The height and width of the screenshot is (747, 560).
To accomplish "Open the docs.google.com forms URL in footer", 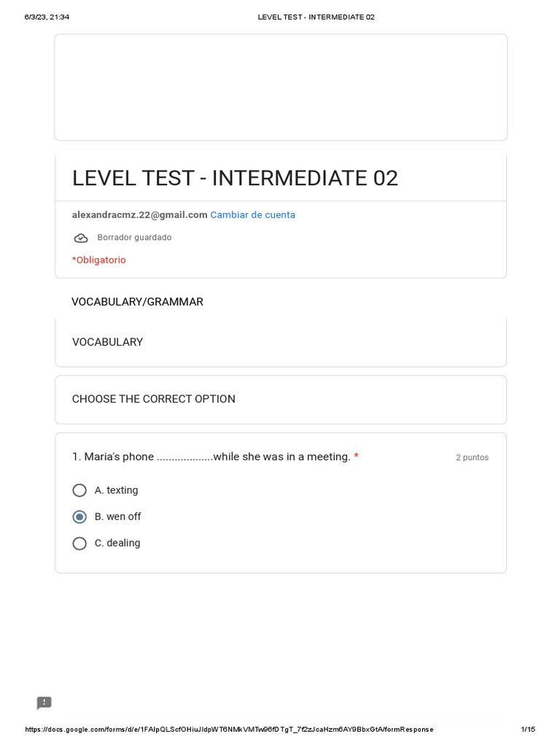I will pos(229,729).
